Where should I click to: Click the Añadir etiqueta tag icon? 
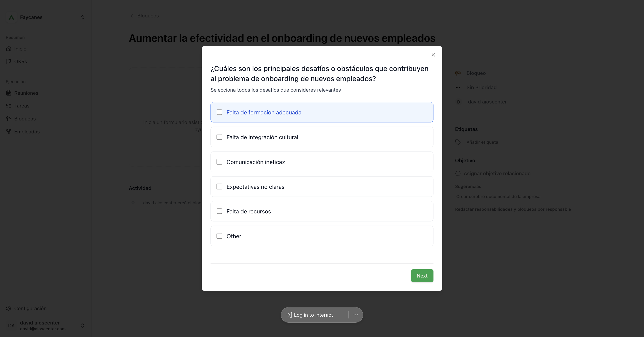coord(458,142)
